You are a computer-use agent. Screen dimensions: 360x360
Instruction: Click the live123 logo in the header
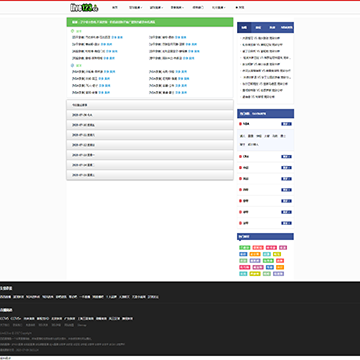point(84,7)
